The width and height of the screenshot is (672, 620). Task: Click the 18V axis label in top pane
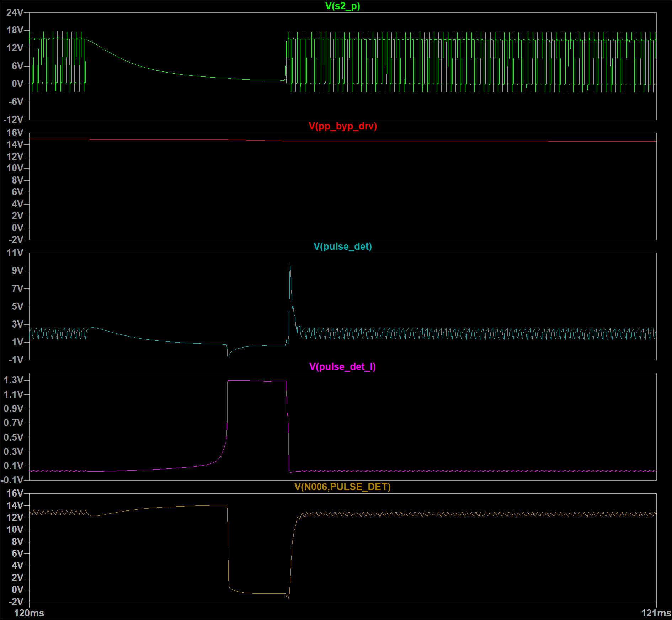coord(15,30)
